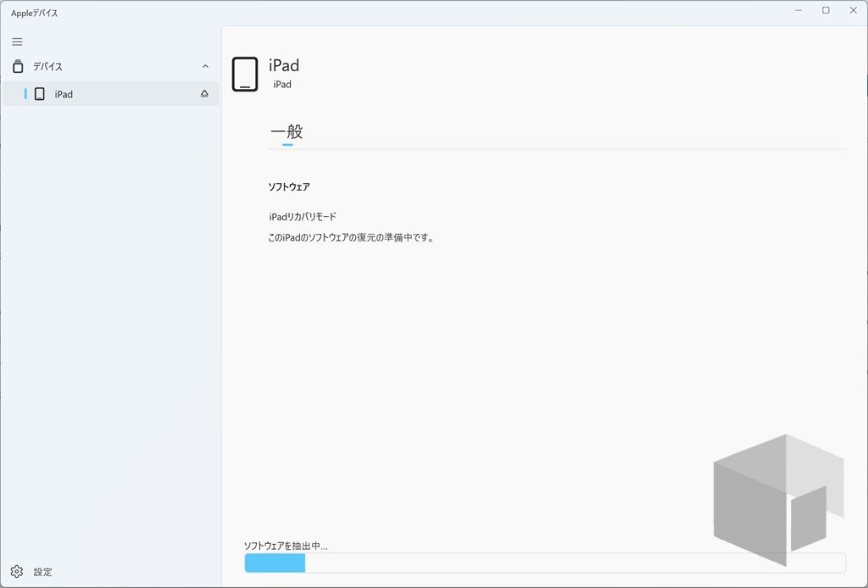The width and height of the screenshot is (868, 588).
Task: Collapse the デバイス section chevron
Action: (205, 66)
